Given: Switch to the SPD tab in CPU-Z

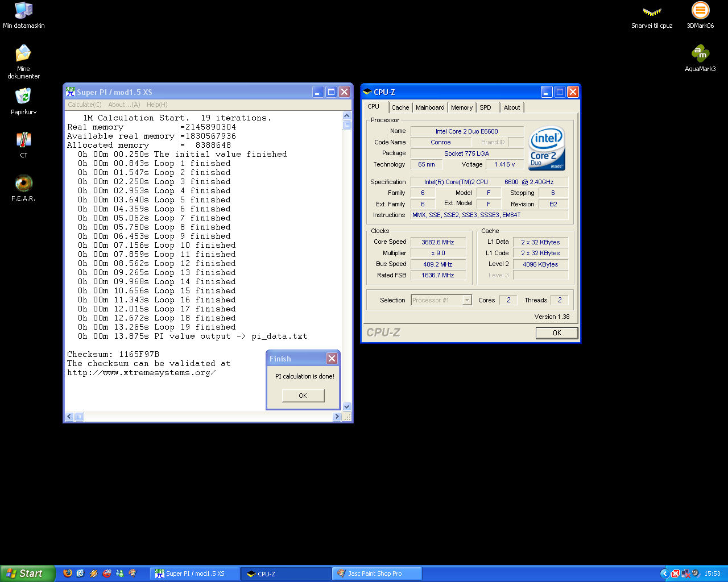Looking at the screenshot, I should [x=486, y=107].
